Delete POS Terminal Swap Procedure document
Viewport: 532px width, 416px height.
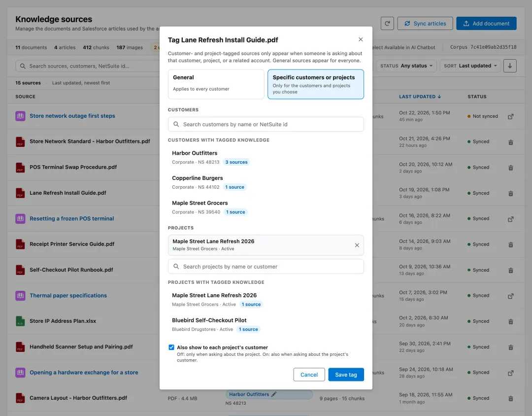point(510,168)
